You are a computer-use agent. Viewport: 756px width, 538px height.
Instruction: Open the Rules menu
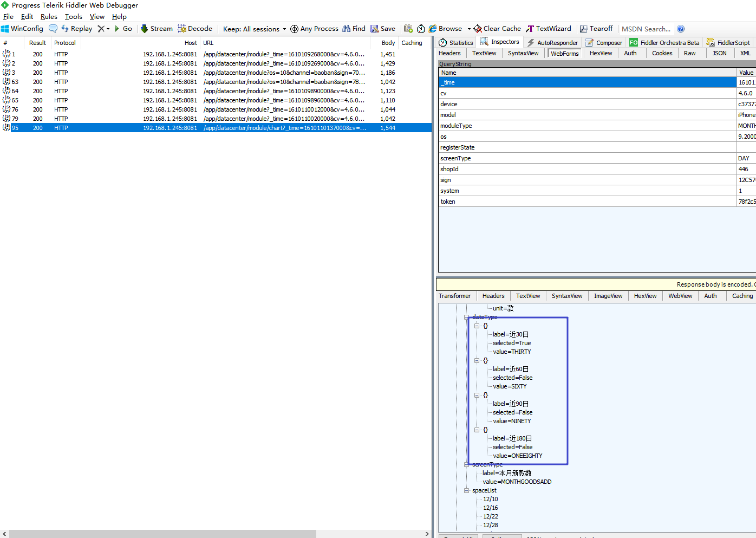coord(49,17)
